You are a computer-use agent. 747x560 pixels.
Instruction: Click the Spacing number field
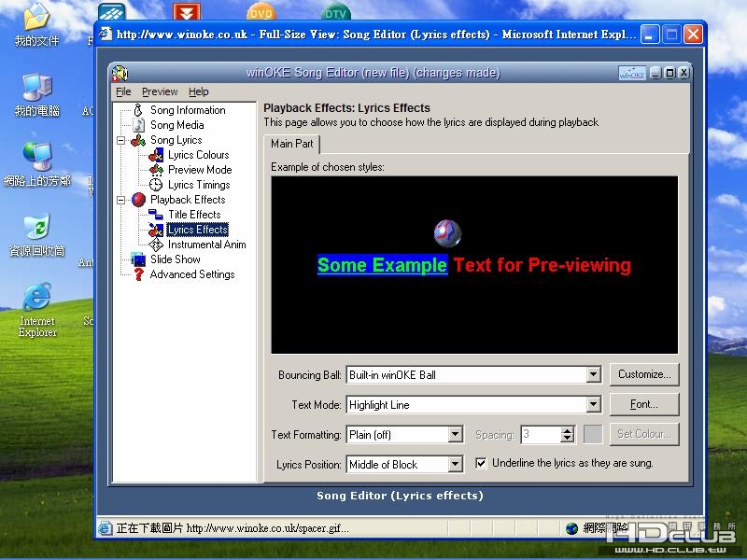click(542, 434)
